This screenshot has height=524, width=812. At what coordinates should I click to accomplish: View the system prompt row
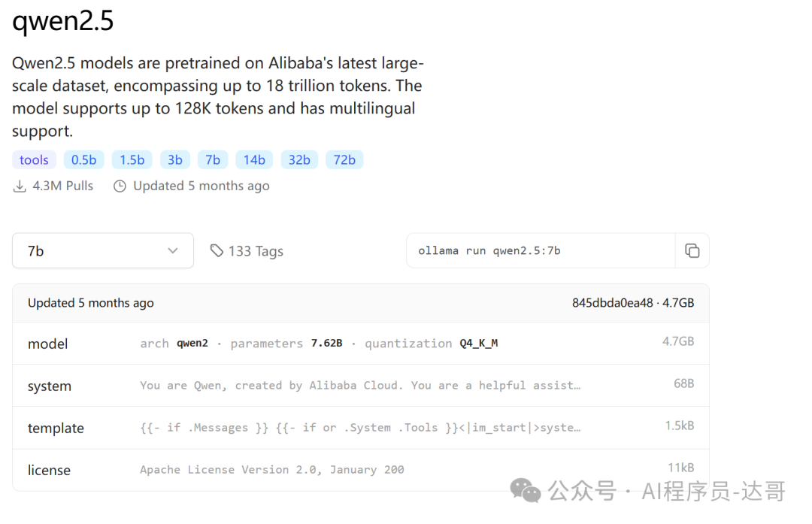click(361, 386)
